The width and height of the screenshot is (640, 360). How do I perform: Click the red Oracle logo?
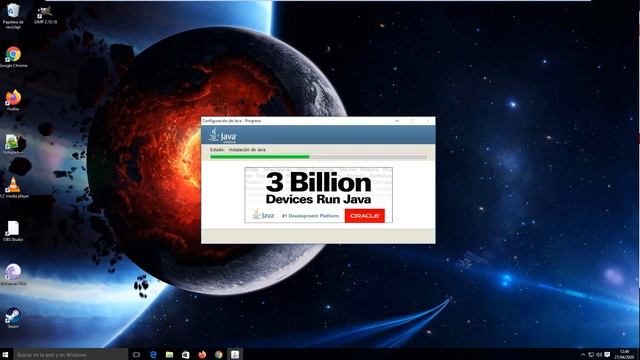364,216
